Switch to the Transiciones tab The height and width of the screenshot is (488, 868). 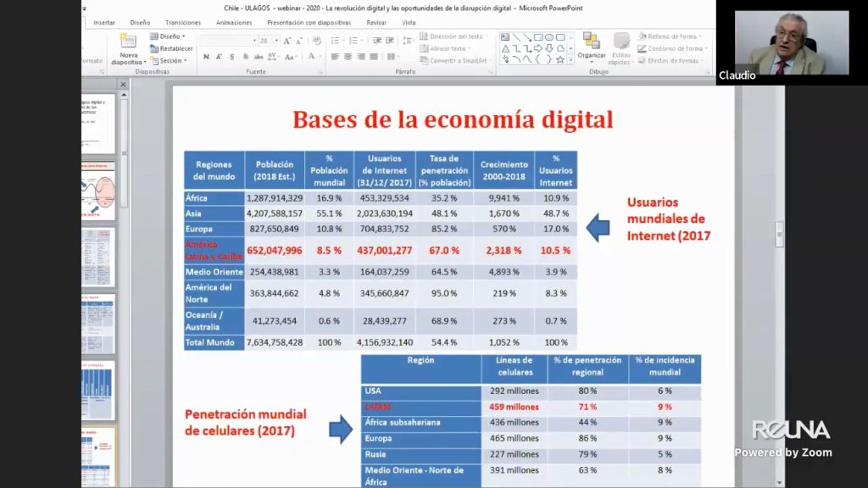click(183, 23)
